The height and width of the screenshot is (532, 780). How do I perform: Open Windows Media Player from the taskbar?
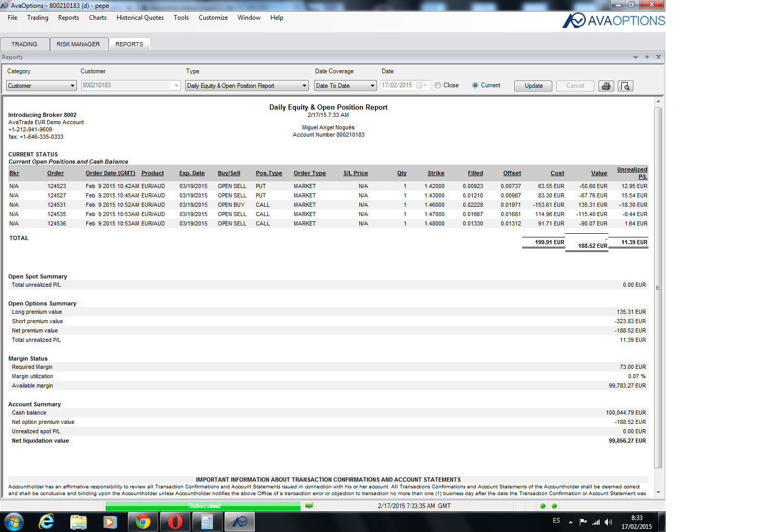point(110,522)
